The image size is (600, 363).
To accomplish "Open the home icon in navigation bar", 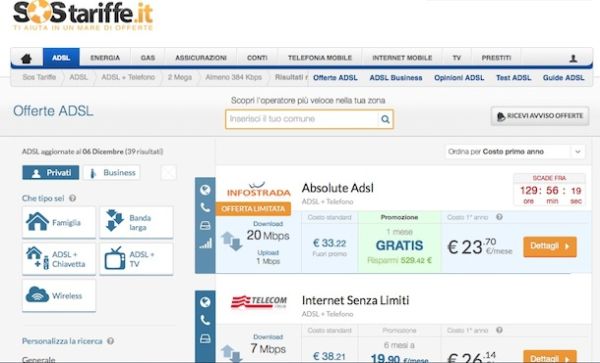I will point(26,58).
